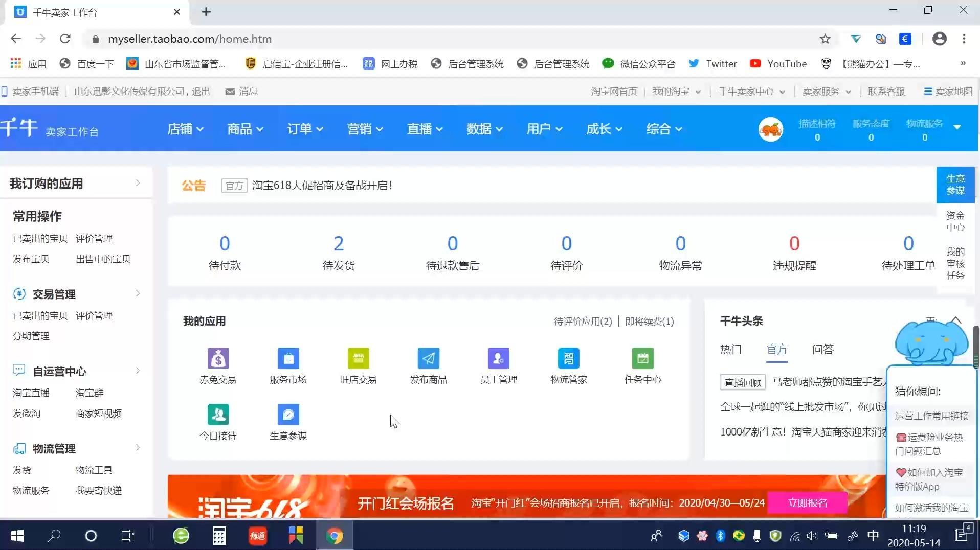Open the 服务市场 app icon
The image size is (980, 550).
coord(288,358)
